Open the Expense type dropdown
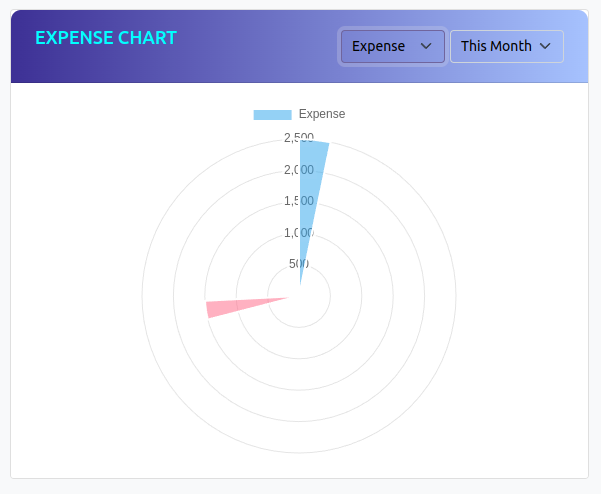Screen dimensions: 601x494 point(391,46)
